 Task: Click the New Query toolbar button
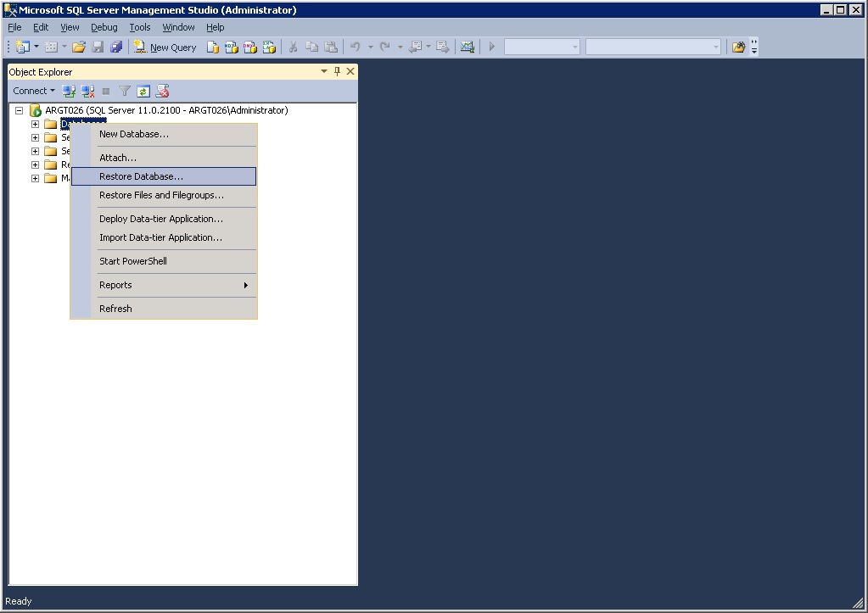click(x=165, y=47)
